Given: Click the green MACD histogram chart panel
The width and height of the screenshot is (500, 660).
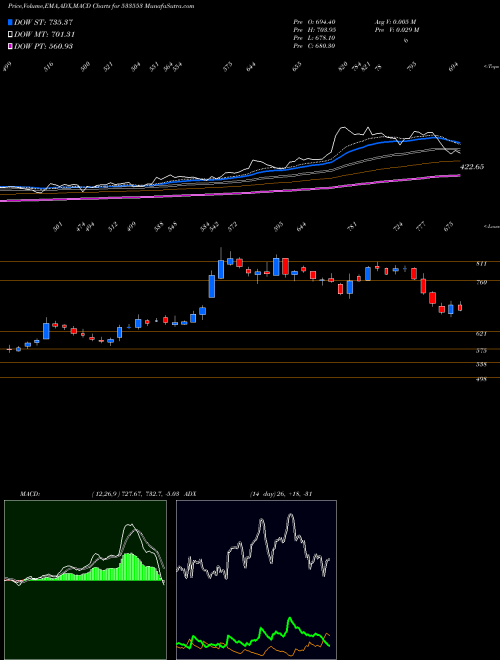Looking at the screenshot, I should tap(85, 580).
